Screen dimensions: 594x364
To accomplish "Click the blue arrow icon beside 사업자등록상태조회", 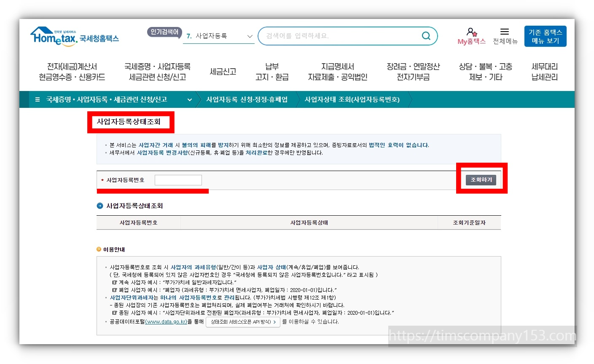I will (99, 206).
